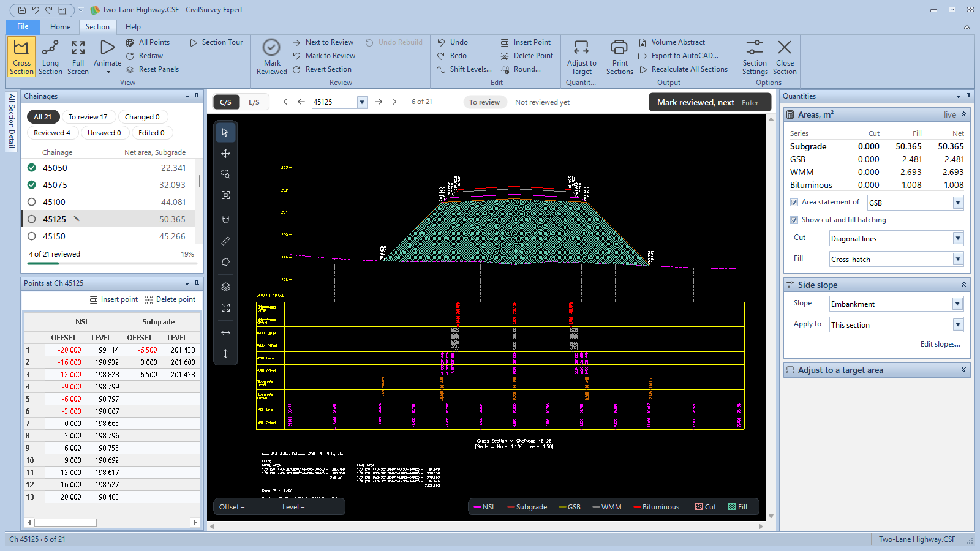This screenshot has width=980, height=551.
Task: Open the Edit slopes link
Action: [940, 344]
